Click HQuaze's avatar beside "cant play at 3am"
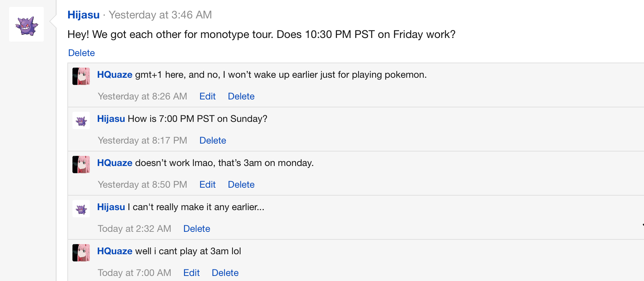The width and height of the screenshot is (644, 281). [81, 252]
